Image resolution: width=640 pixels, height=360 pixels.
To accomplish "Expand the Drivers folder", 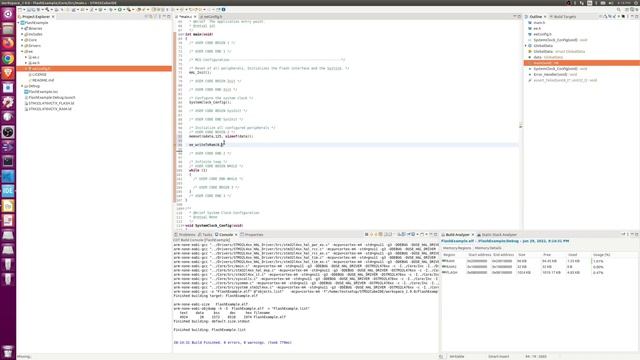I will click(x=22, y=46).
